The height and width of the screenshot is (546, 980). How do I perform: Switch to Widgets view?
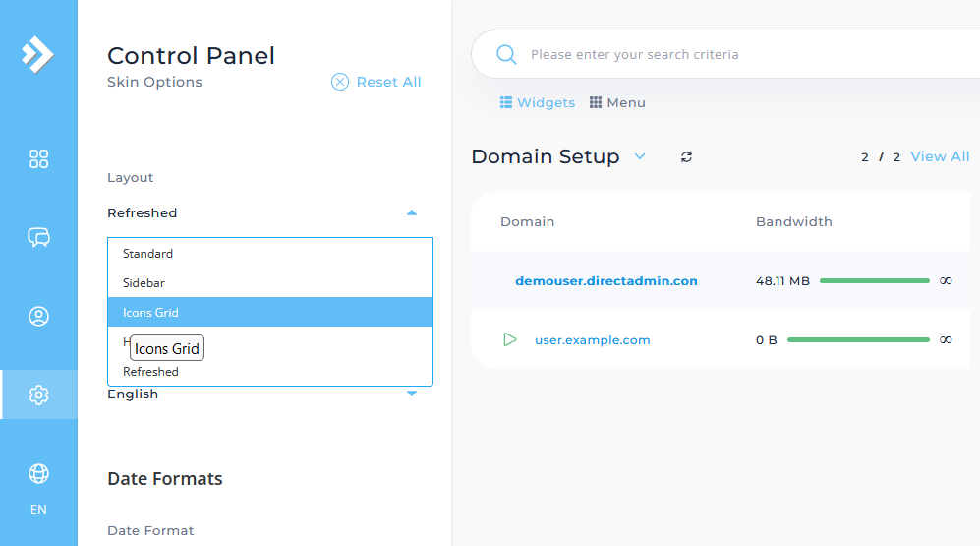click(x=537, y=103)
